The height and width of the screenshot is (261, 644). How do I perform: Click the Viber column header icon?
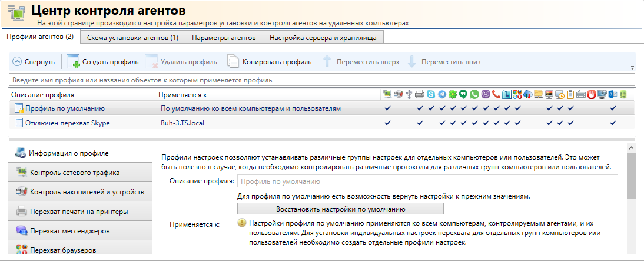point(486,94)
